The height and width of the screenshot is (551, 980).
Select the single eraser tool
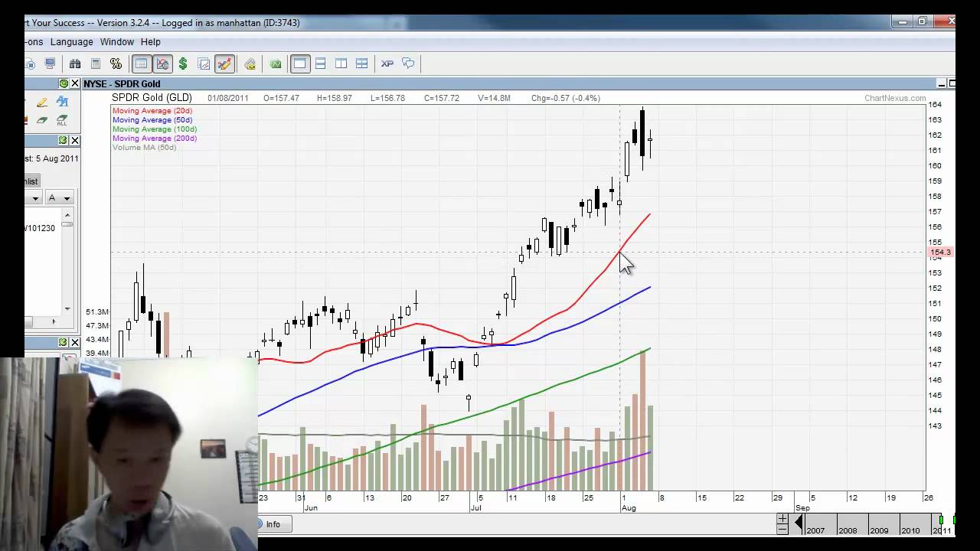point(42,120)
